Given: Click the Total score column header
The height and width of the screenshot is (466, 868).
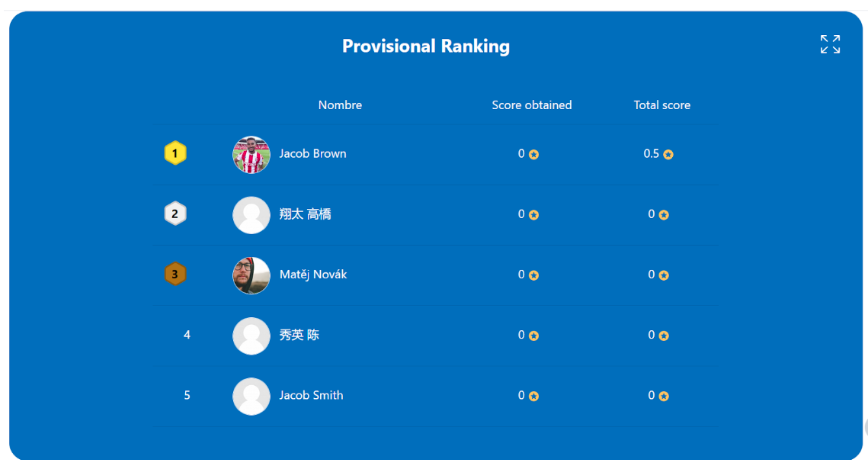Looking at the screenshot, I should click(662, 104).
